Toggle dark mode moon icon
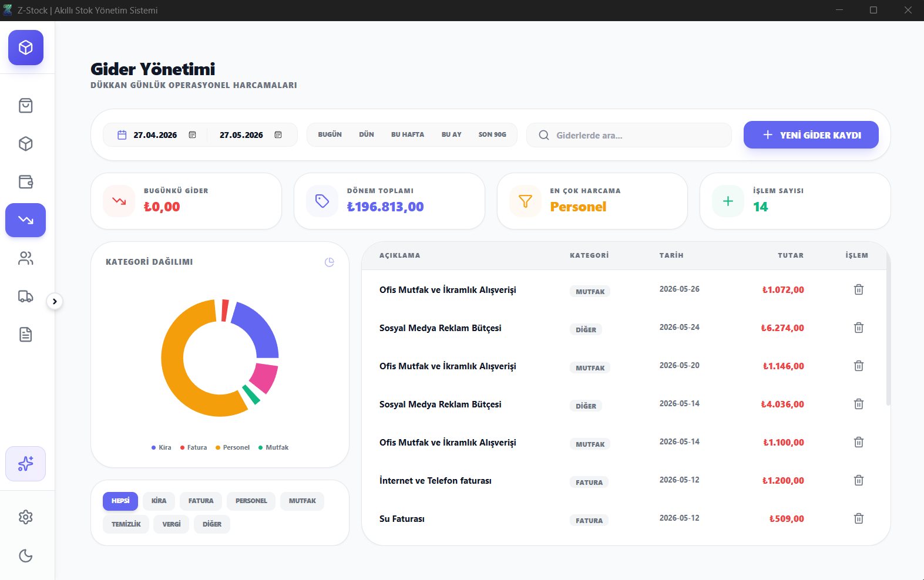 pyautogui.click(x=26, y=556)
